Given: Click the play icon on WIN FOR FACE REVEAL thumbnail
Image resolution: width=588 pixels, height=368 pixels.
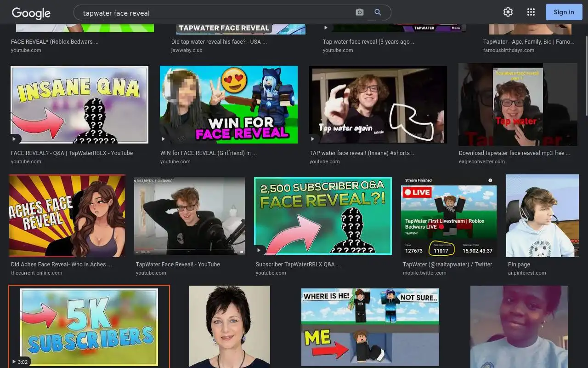Looking at the screenshot, I should point(164,139).
